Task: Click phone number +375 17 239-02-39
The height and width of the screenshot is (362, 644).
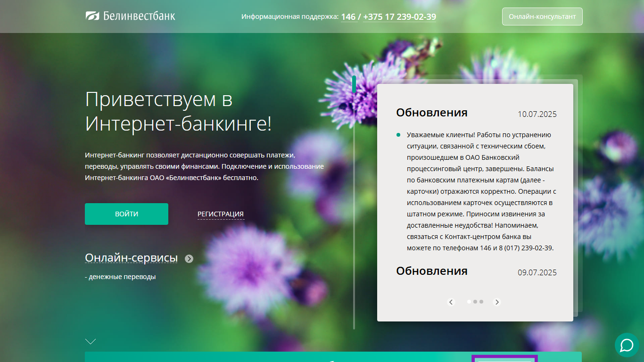Action: 399,17
